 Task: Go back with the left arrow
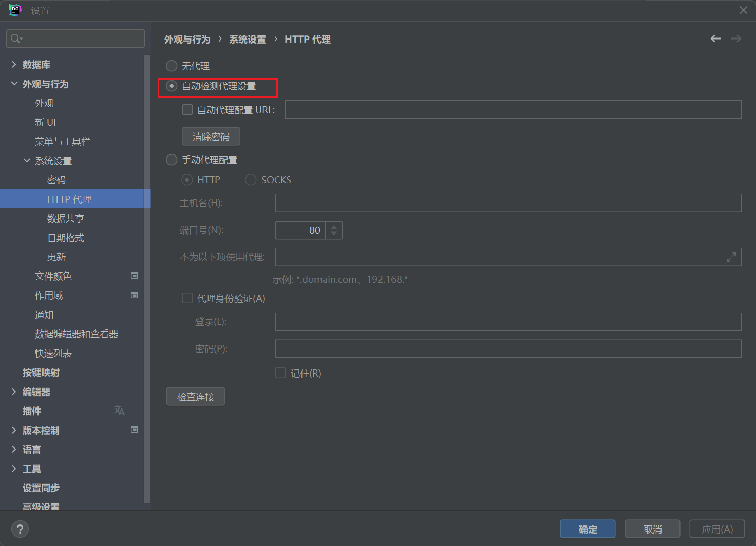click(715, 38)
